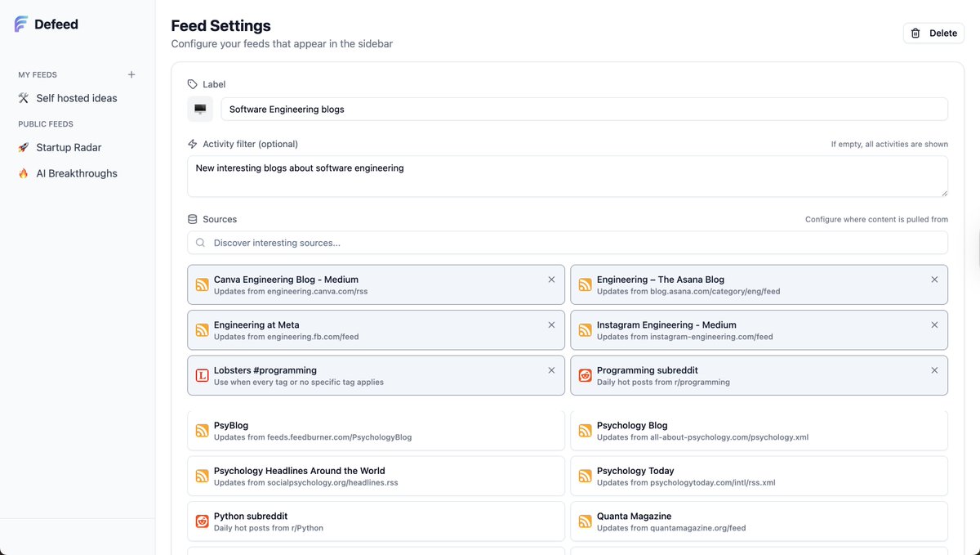
Task: Open the feed emoji picker button
Action: click(x=200, y=109)
